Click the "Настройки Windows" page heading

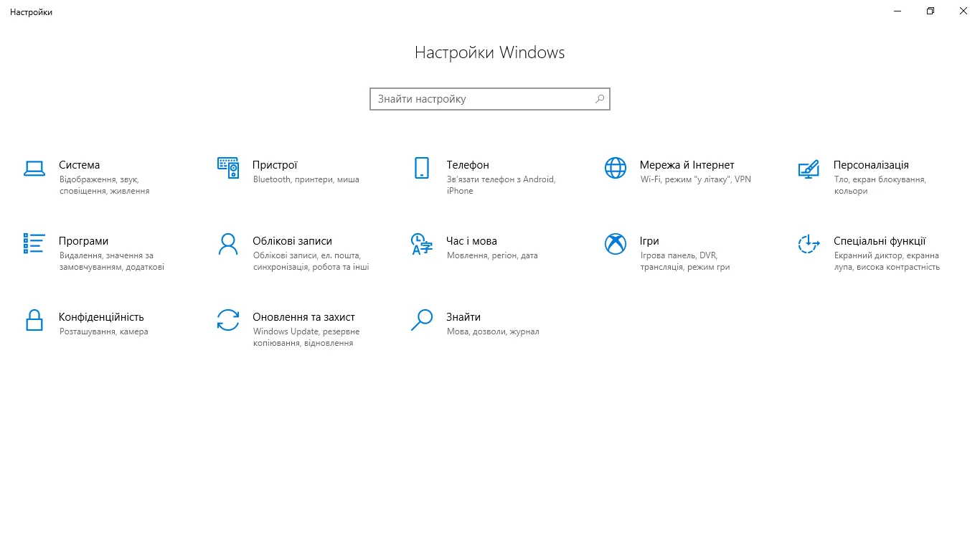(x=490, y=52)
